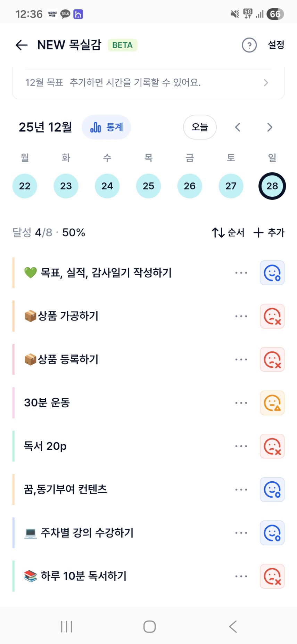297x644 pixels.
Task: Open the help question mark icon
Action: point(249,45)
